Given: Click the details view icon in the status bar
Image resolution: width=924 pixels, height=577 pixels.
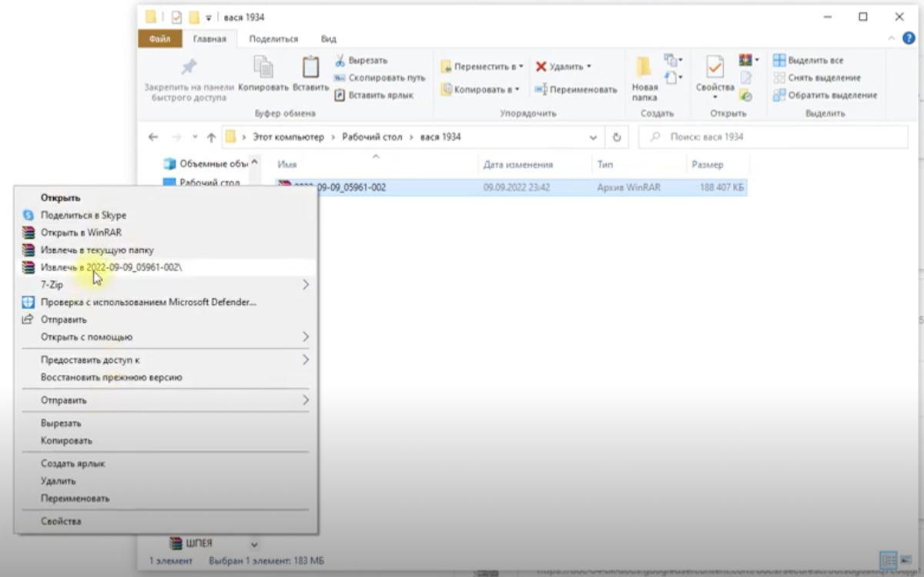Looking at the screenshot, I should [x=888, y=560].
